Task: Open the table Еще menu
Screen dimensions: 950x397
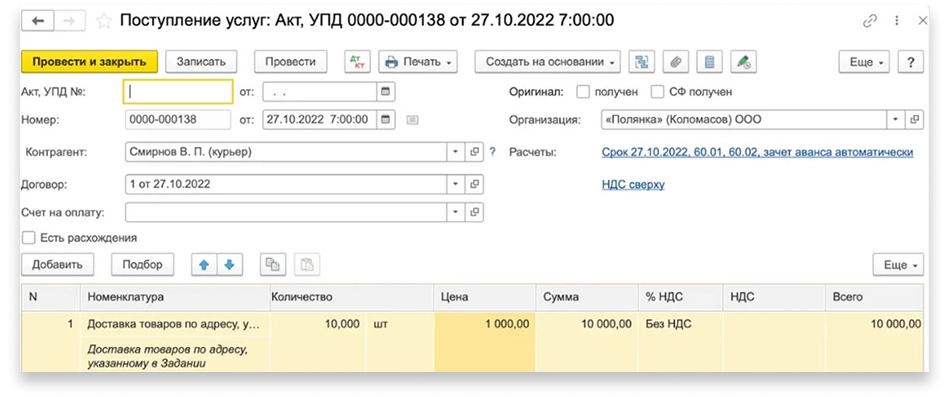Action: tap(899, 265)
